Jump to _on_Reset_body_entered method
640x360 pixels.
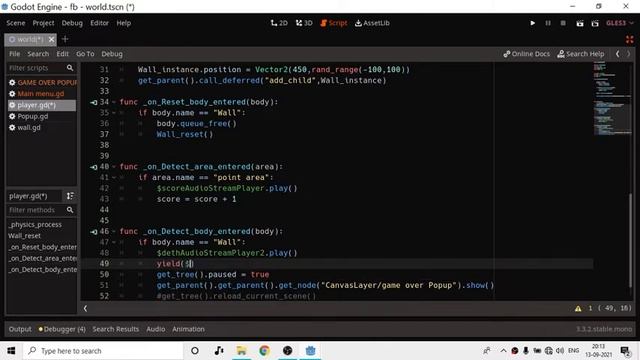click(x=42, y=247)
